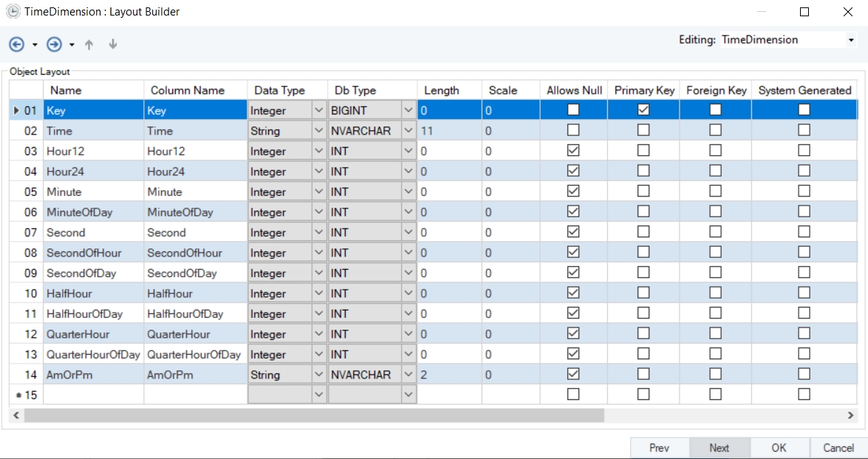The height and width of the screenshot is (459, 868).
Task: Click the back navigation arrow icon
Action: click(x=16, y=44)
